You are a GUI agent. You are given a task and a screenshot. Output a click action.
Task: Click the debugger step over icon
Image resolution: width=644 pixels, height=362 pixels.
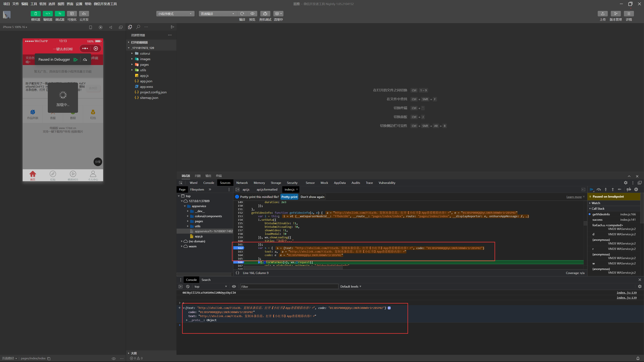click(599, 189)
